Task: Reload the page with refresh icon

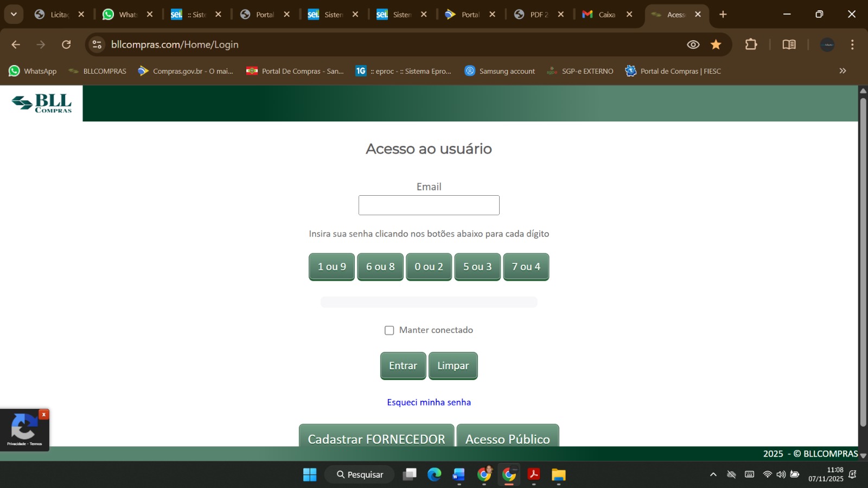Action: (x=66, y=44)
